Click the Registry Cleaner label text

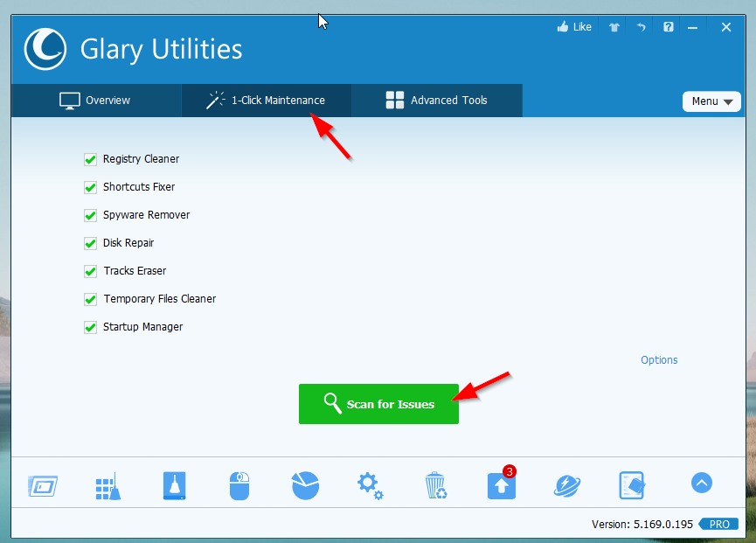141,159
